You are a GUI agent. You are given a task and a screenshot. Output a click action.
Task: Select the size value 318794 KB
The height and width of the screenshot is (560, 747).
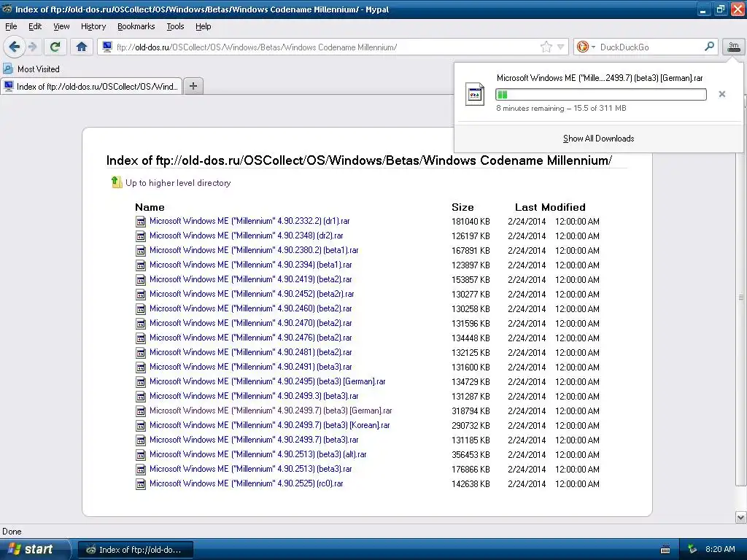click(x=471, y=411)
